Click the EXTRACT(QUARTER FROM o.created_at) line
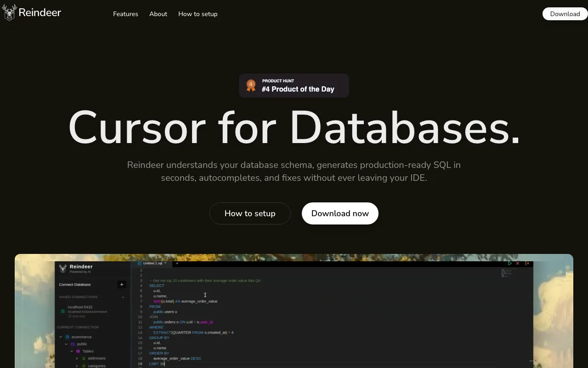Screen dimensions: 588x368 pyautogui.click(x=193, y=333)
